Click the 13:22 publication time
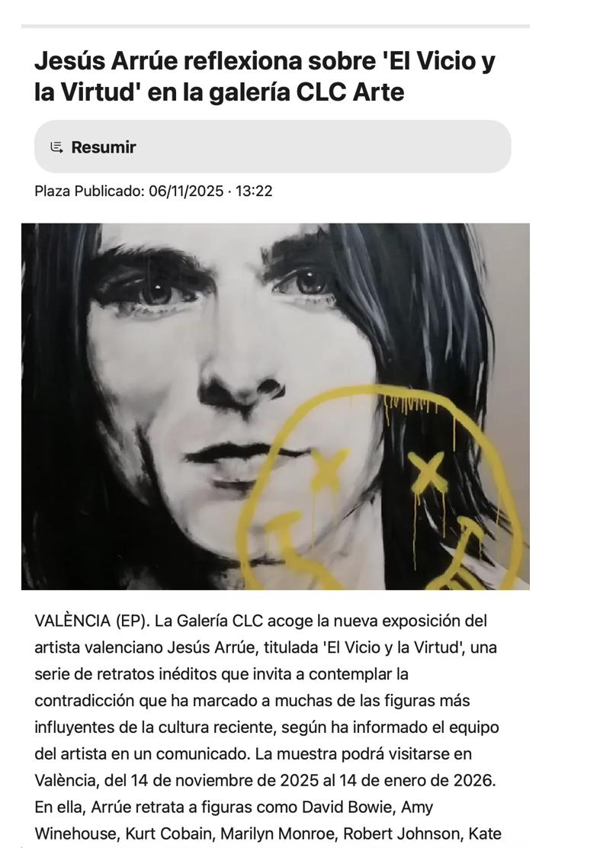The width and height of the screenshot is (616, 848). click(254, 191)
